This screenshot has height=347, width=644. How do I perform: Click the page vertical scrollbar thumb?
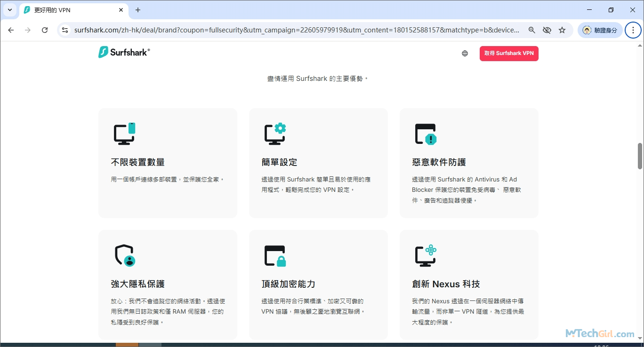click(x=640, y=156)
